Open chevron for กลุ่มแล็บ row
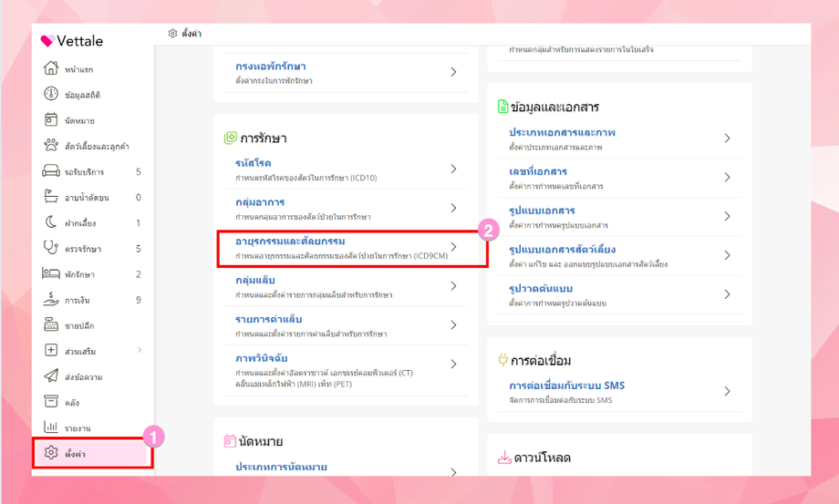This screenshot has height=504, width=839. [x=453, y=286]
